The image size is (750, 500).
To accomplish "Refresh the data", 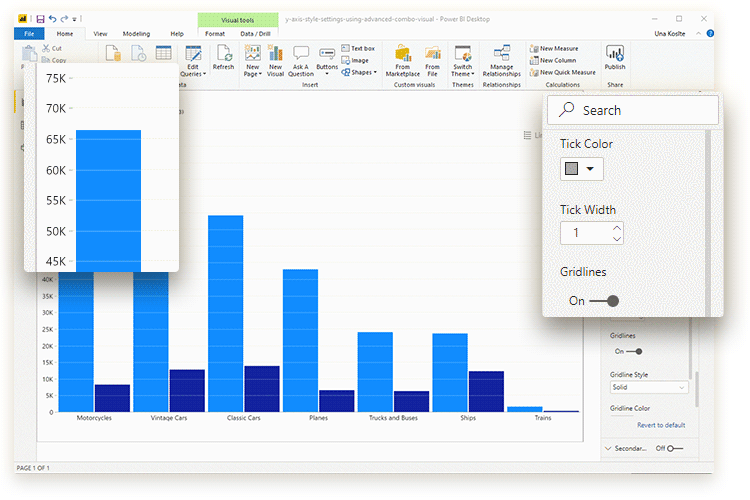I will pos(223,57).
